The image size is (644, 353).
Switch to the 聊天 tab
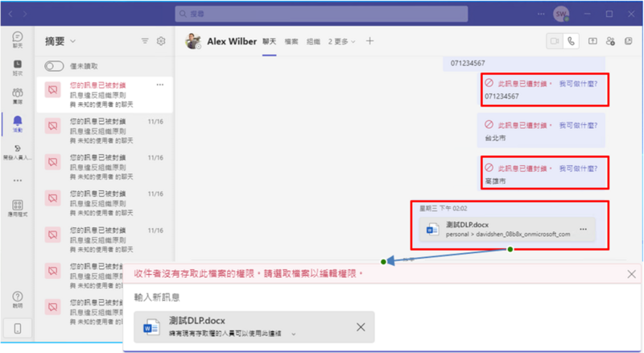270,42
